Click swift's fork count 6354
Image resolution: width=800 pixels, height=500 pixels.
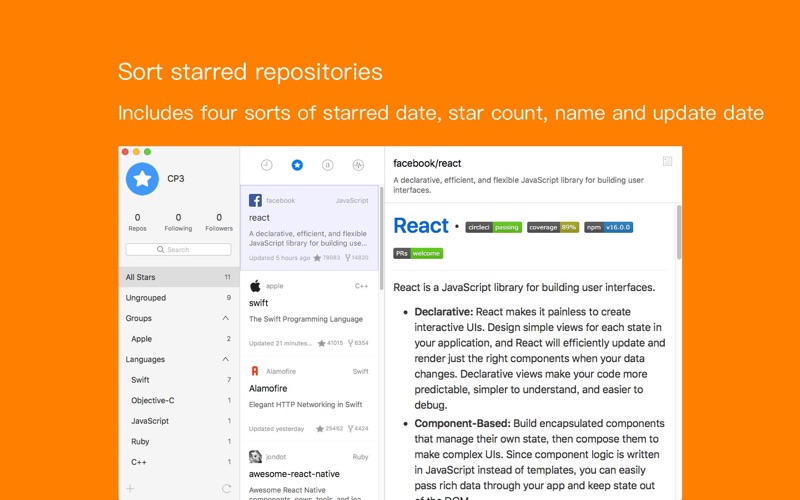358,343
